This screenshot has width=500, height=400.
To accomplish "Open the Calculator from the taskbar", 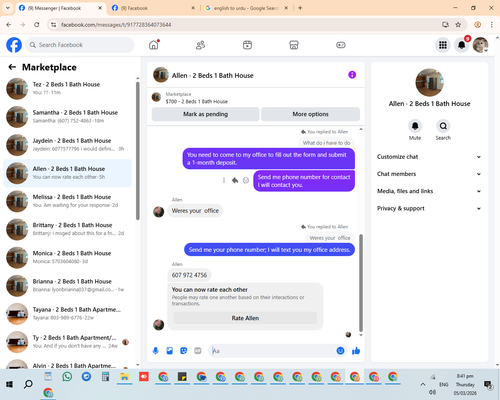I will (x=106, y=377).
